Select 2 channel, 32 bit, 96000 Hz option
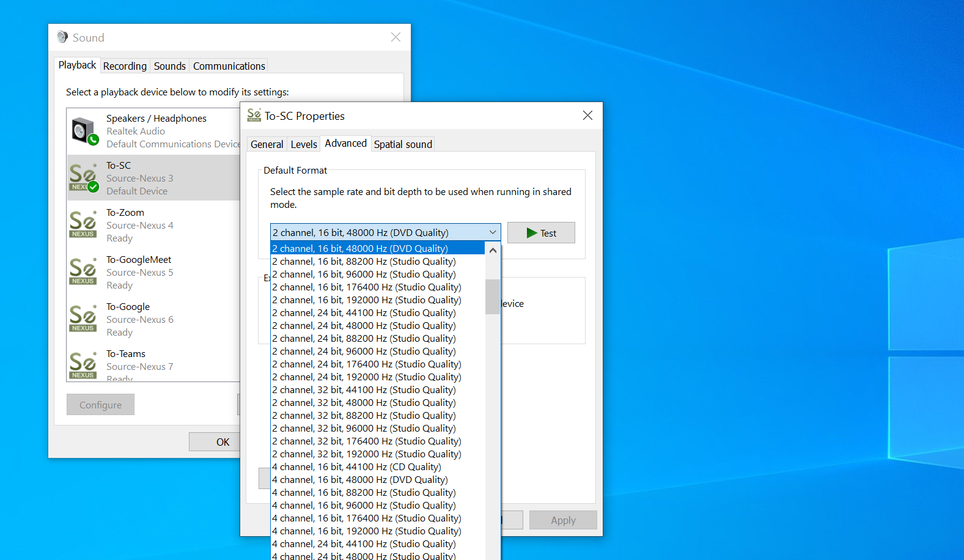This screenshot has width=964, height=560. coord(378,428)
